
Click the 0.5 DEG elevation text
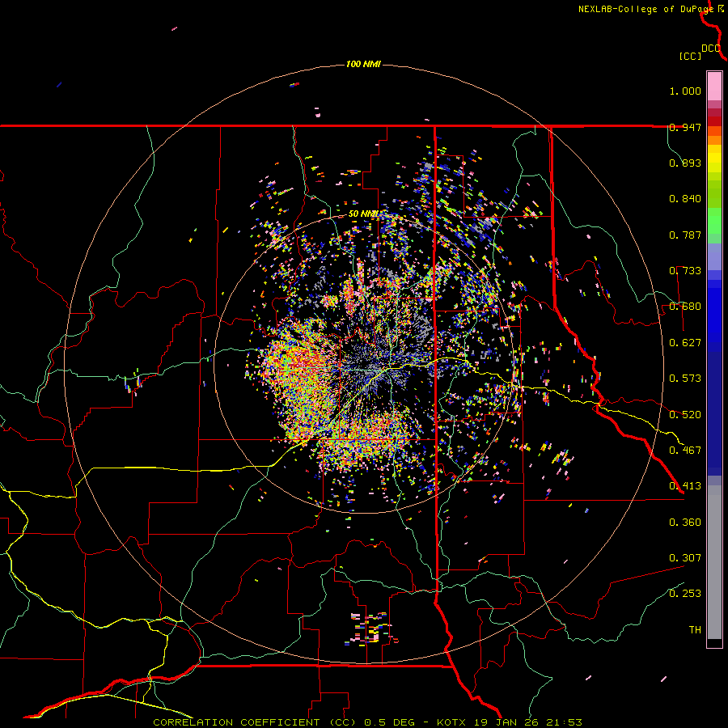pos(390,722)
